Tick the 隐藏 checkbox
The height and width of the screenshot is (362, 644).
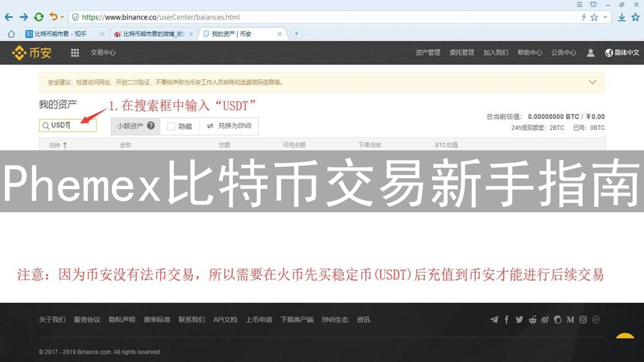pyautogui.click(x=171, y=127)
